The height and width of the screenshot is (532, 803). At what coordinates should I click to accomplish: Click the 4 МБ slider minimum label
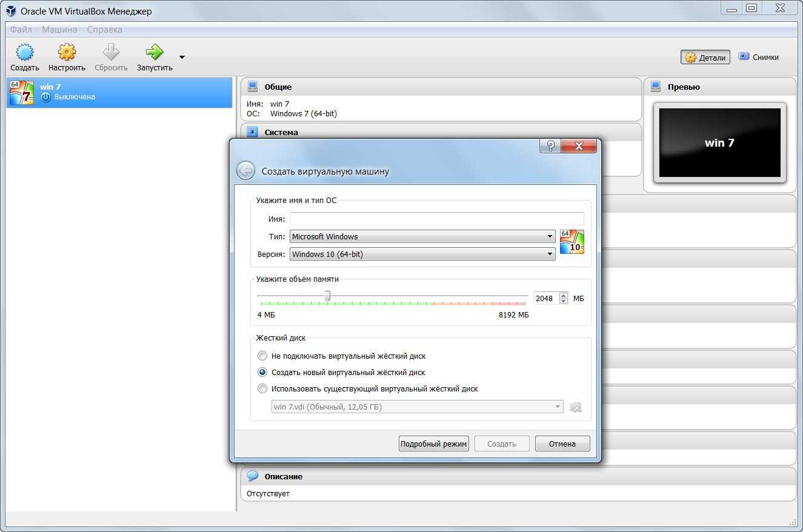click(x=266, y=314)
